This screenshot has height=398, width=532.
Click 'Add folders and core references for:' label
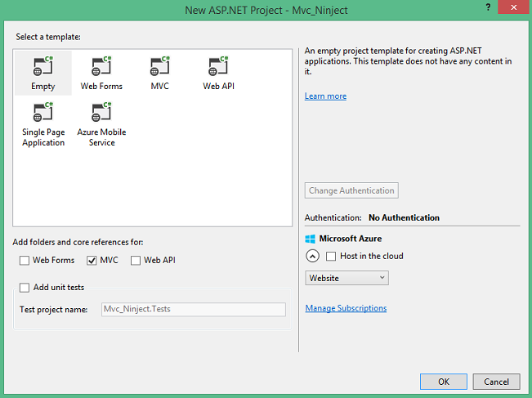pos(78,242)
